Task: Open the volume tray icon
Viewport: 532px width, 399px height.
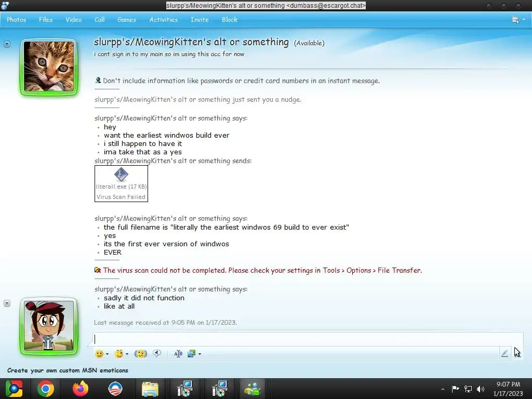Action: [x=481, y=389]
